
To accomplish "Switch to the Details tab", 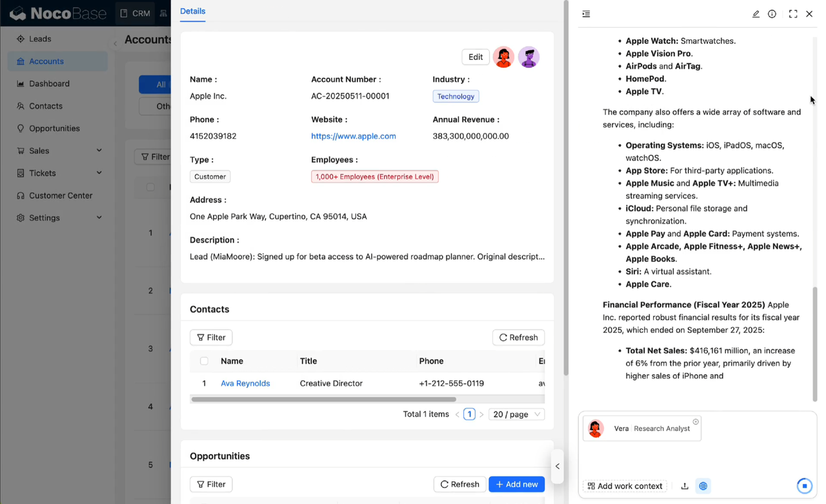I will tap(192, 11).
